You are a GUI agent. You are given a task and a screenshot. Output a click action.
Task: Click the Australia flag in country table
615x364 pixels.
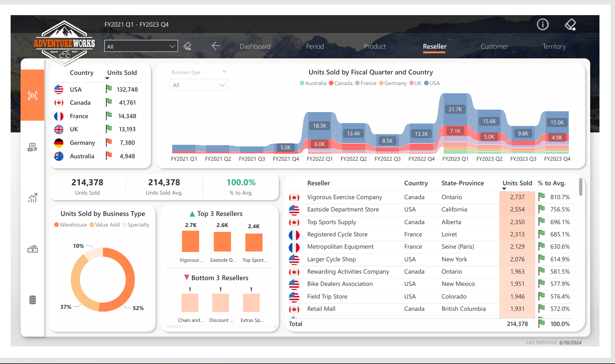click(59, 156)
